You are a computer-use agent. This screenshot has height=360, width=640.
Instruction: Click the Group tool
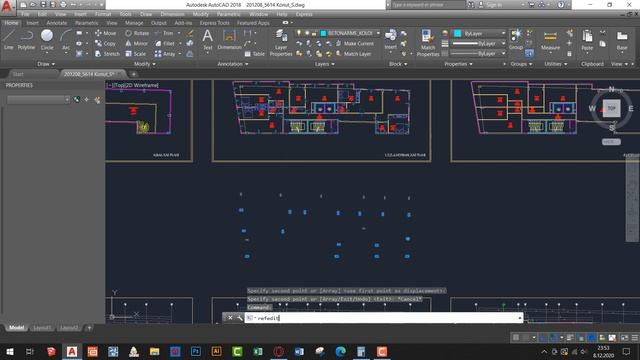516,40
